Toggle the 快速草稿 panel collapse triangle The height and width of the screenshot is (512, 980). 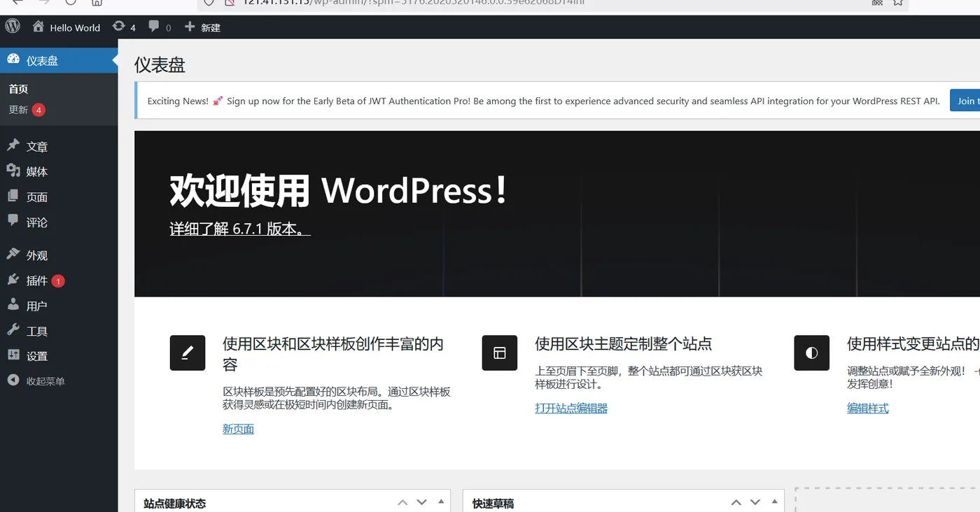[774, 502]
